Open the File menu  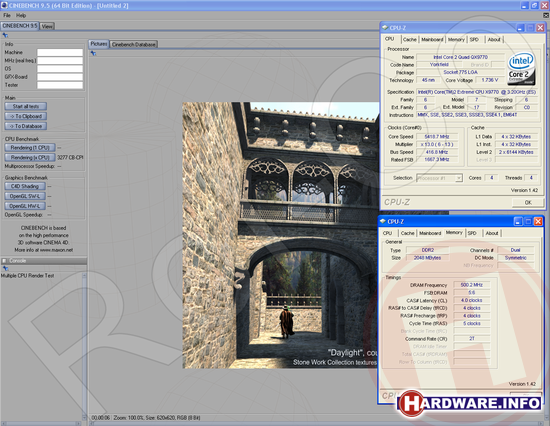(x=7, y=15)
